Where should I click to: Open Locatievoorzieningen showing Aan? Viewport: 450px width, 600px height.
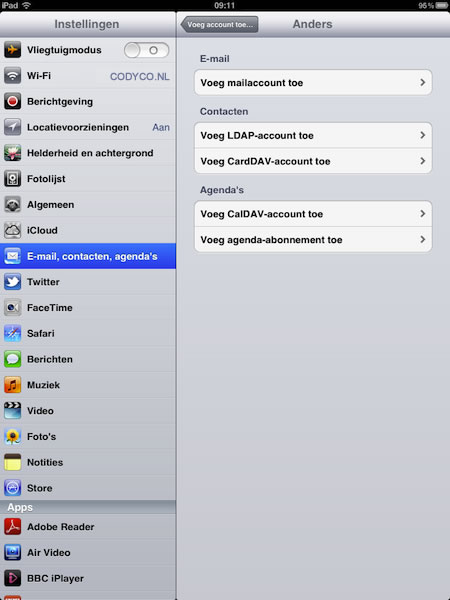[88, 127]
